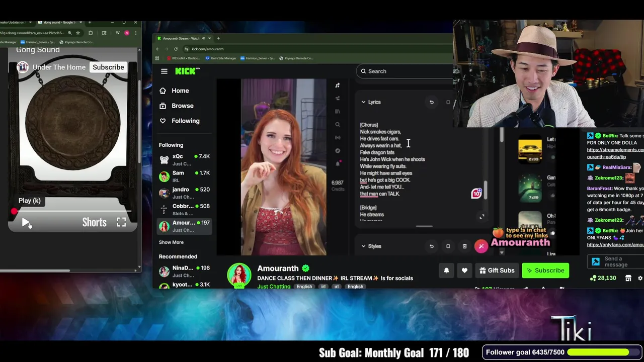Click the 28,130 channel points counter
The image size is (644, 362).
[x=603, y=278]
